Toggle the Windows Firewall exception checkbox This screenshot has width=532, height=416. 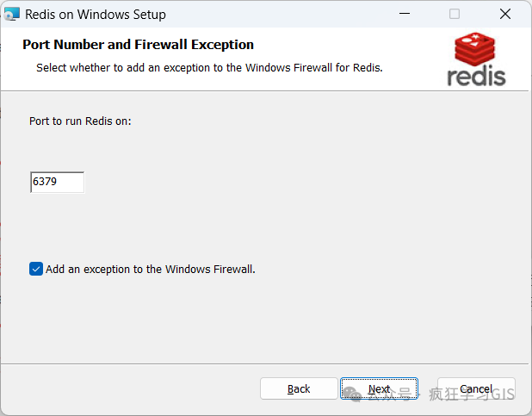(x=36, y=269)
